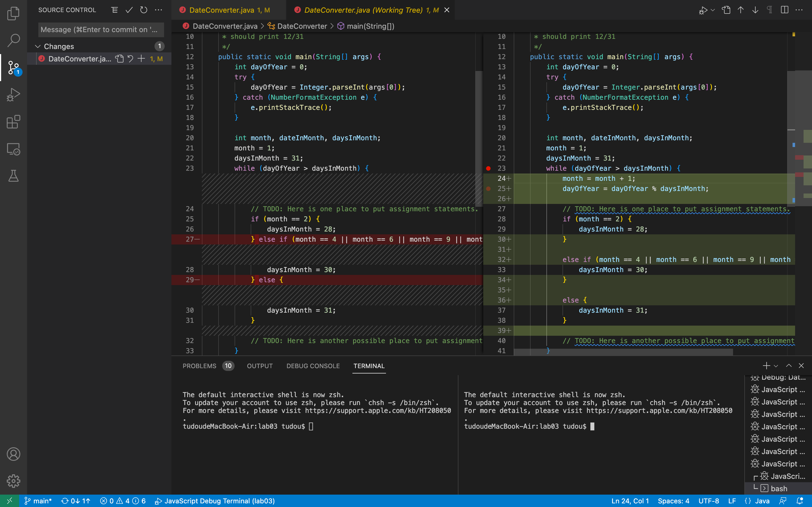The width and height of the screenshot is (812, 507).
Task: Click the Commit checkmark icon
Action: click(129, 10)
